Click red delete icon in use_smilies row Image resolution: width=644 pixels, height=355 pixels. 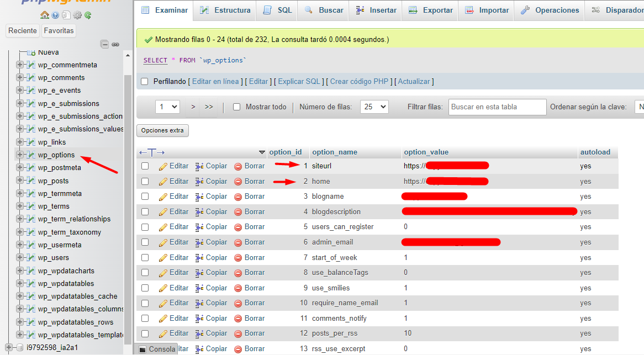238,289
